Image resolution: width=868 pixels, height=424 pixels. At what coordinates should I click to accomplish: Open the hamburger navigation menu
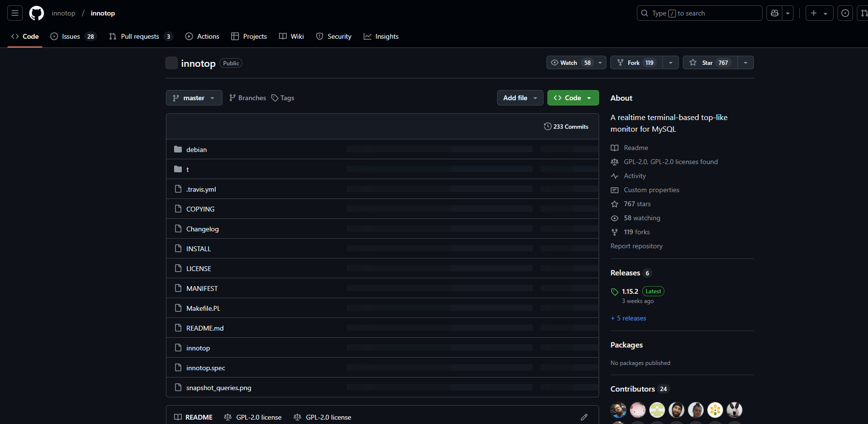click(15, 13)
